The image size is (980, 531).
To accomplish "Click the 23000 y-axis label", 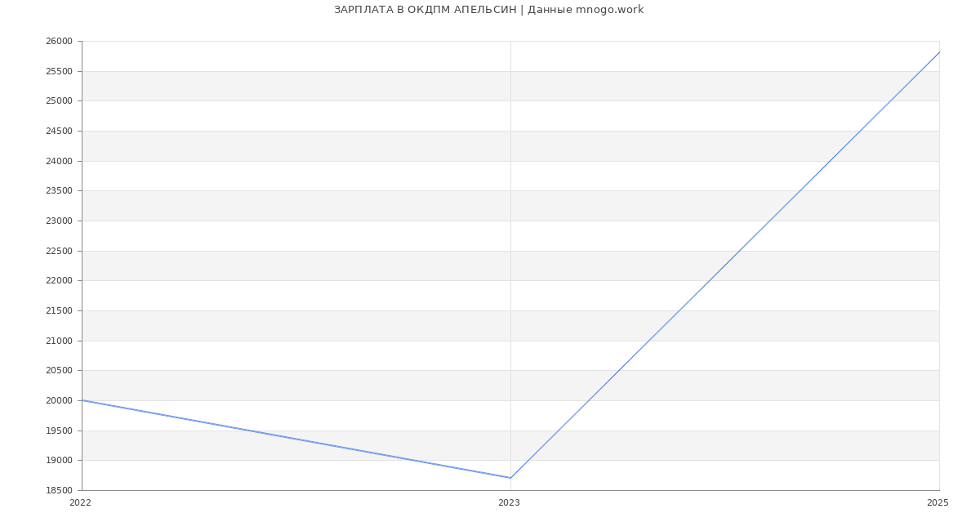I will point(59,221).
